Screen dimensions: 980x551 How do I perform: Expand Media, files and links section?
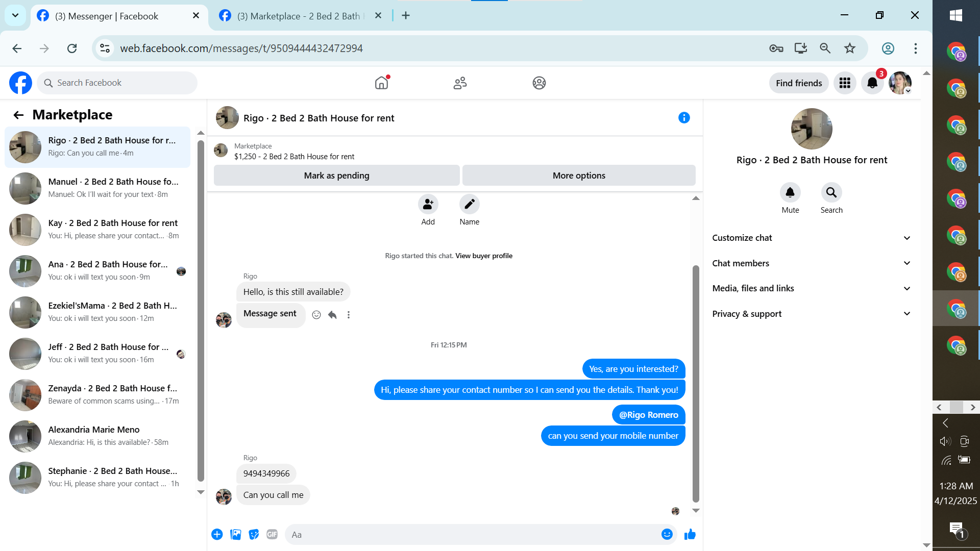click(812, 288)
